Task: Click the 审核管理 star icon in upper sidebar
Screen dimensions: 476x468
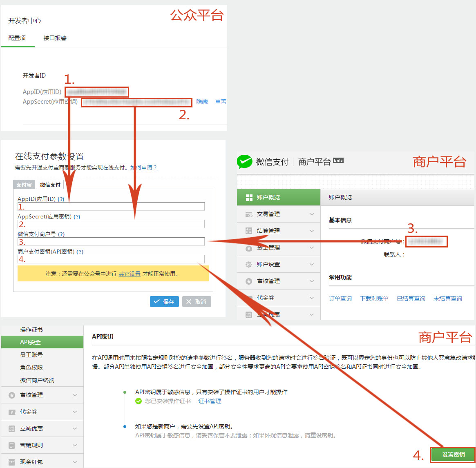Action: (x=249, y=281)
